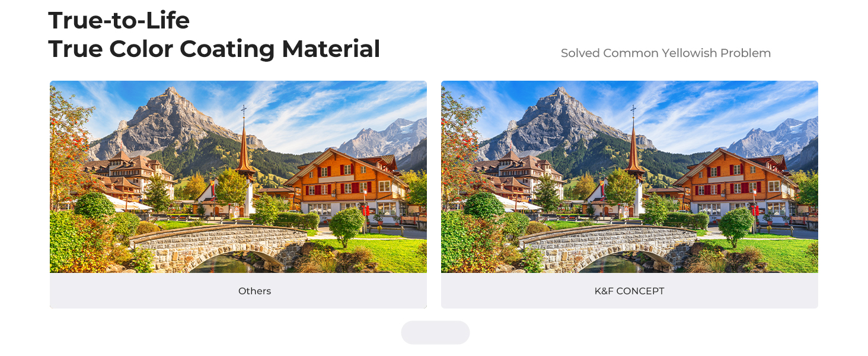
Task: Click the "K&F CONCEPT" caption label
Action: [630, 291]
